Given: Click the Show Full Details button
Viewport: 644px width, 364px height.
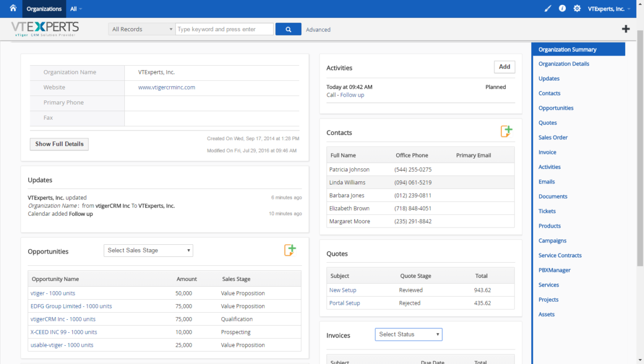Looking at the screenshot, I should [59, 144].
